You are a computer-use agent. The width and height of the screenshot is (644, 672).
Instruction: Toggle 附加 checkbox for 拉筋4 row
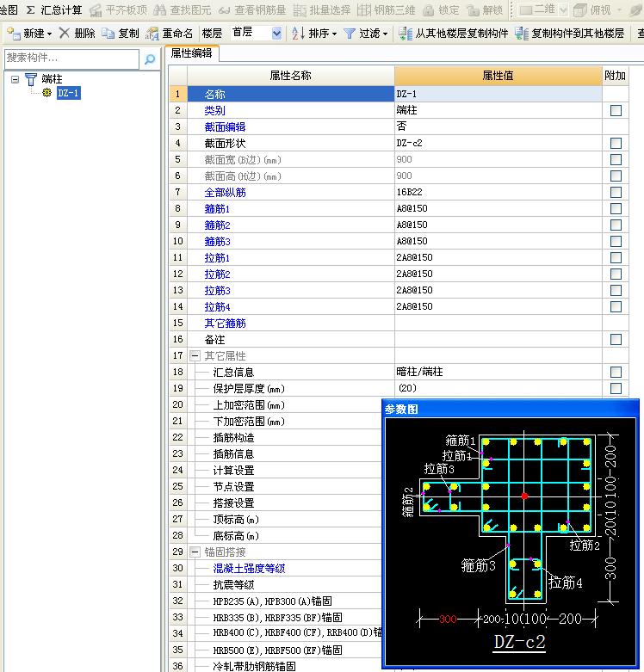pyautogui.click(x=616, y=306)
